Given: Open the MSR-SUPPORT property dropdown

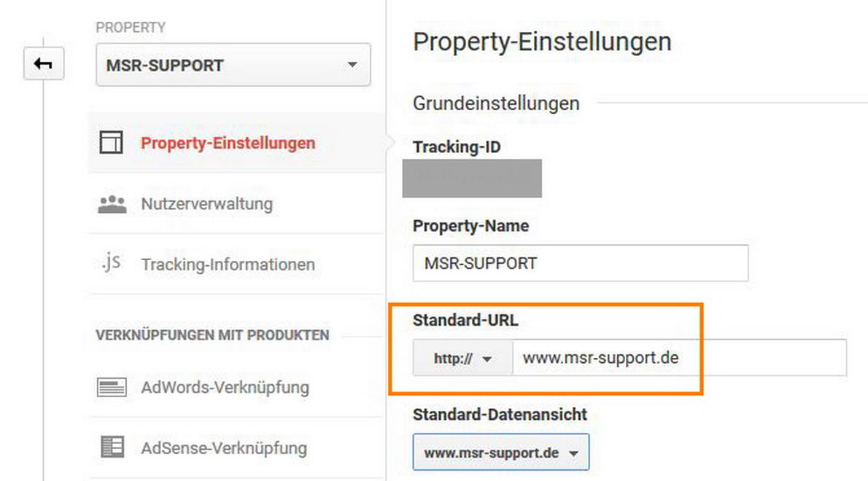Looking at the screenshot, I should tap(233, 65).
